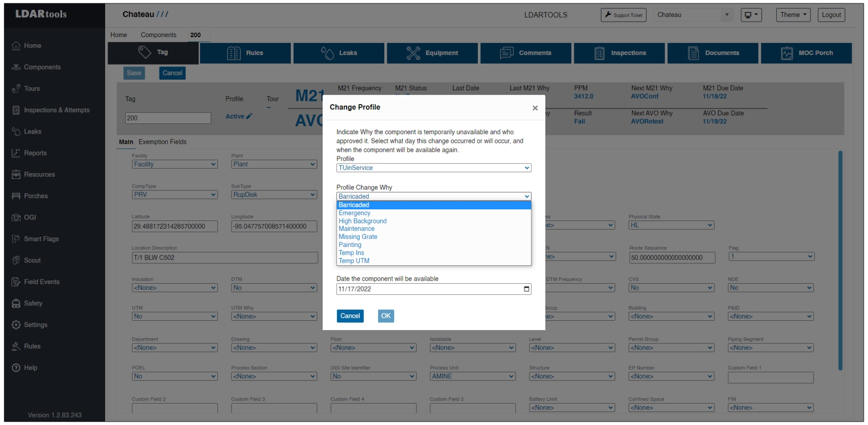Choose 'Temp UTM' option in list
868x425 pixels.
354,261
